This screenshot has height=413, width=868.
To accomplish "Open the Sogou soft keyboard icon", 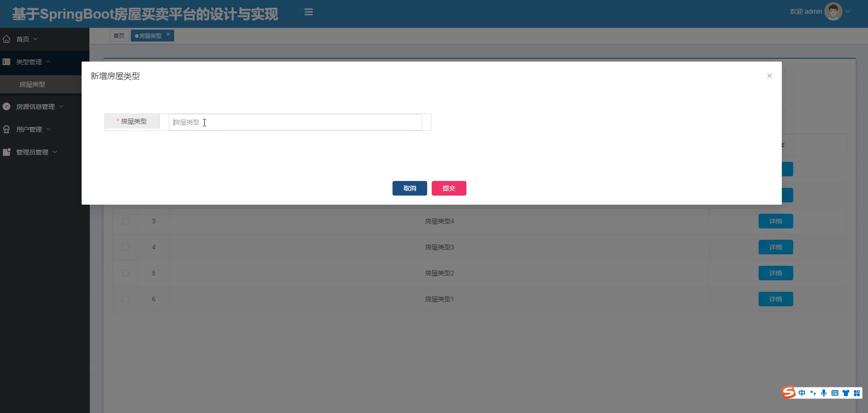I will click(x=835, y=393).
